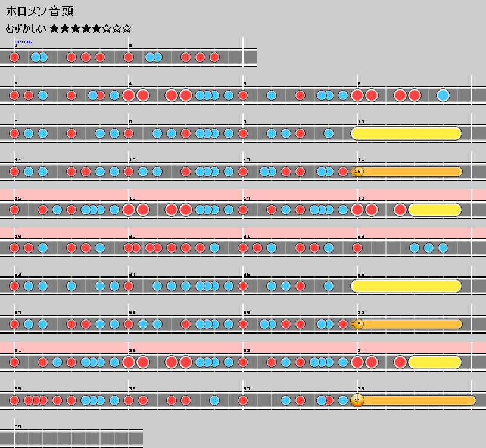Click the first red note in measure 15
Image resolution: width=486 pixels, height=448 pixels.
[x=14, y=210]
